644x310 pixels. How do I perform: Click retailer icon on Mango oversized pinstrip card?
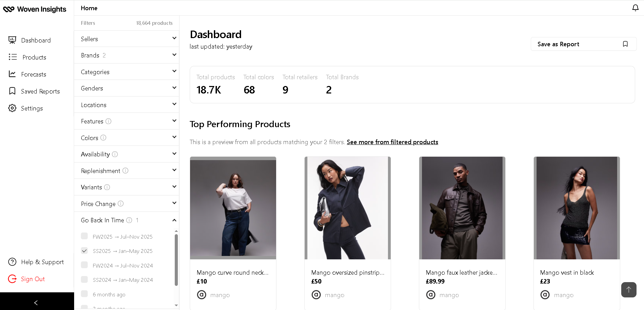(316, 295)
